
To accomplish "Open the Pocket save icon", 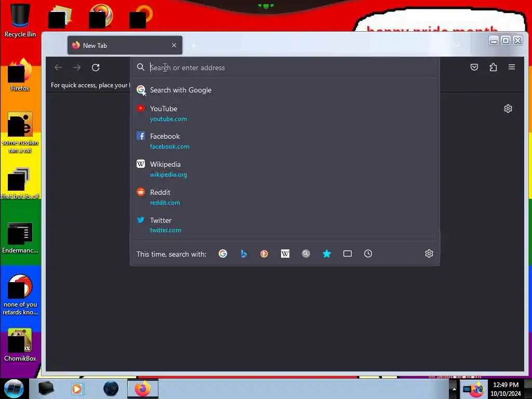I will 474,67.
